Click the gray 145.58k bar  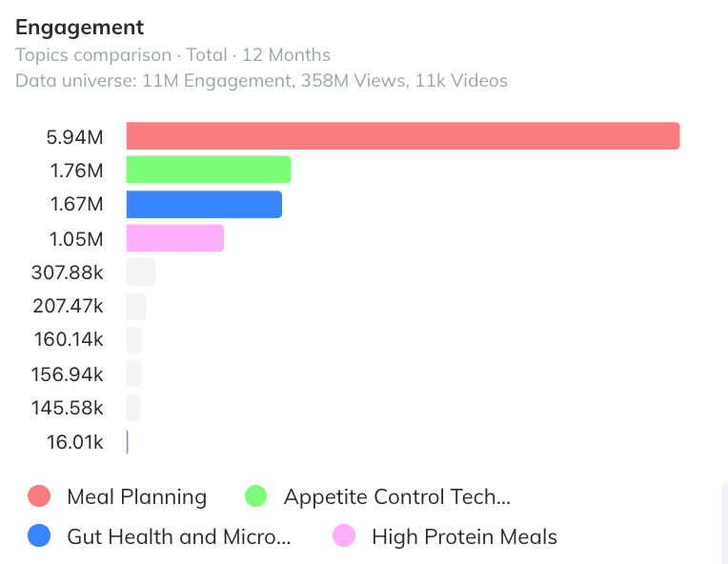pyautogui.click(x=133, y=408)
